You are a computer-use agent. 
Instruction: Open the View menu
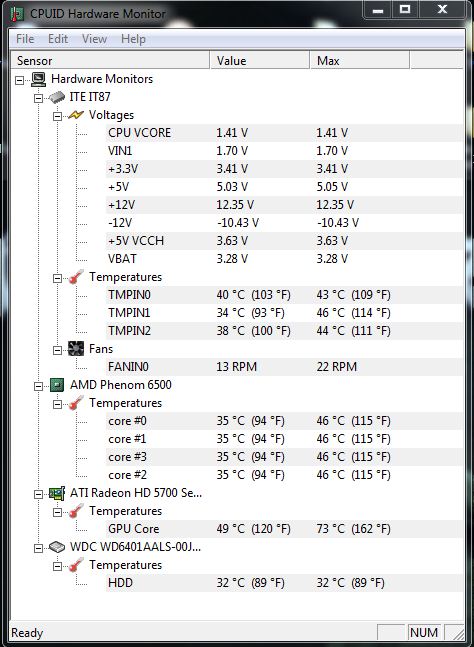click(94, 39)
